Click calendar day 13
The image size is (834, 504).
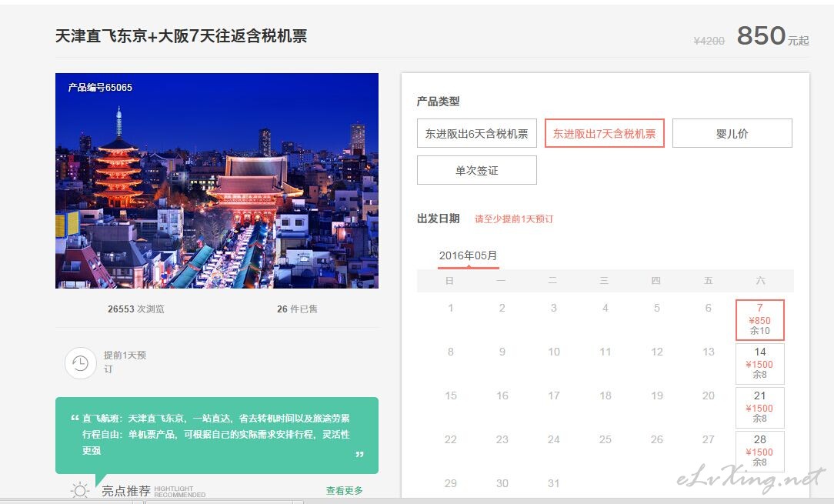click(708, 352)
